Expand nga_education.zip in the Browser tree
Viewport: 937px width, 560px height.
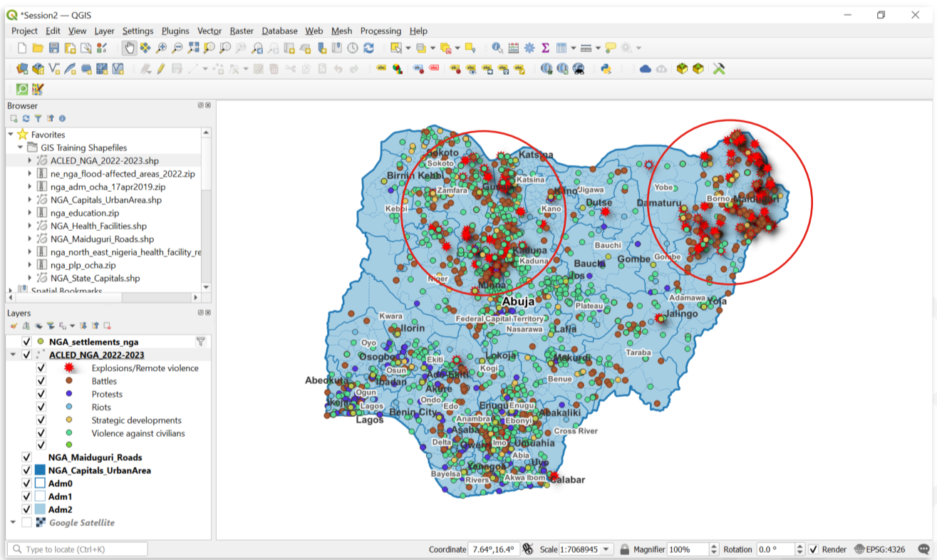pos(30,212)
